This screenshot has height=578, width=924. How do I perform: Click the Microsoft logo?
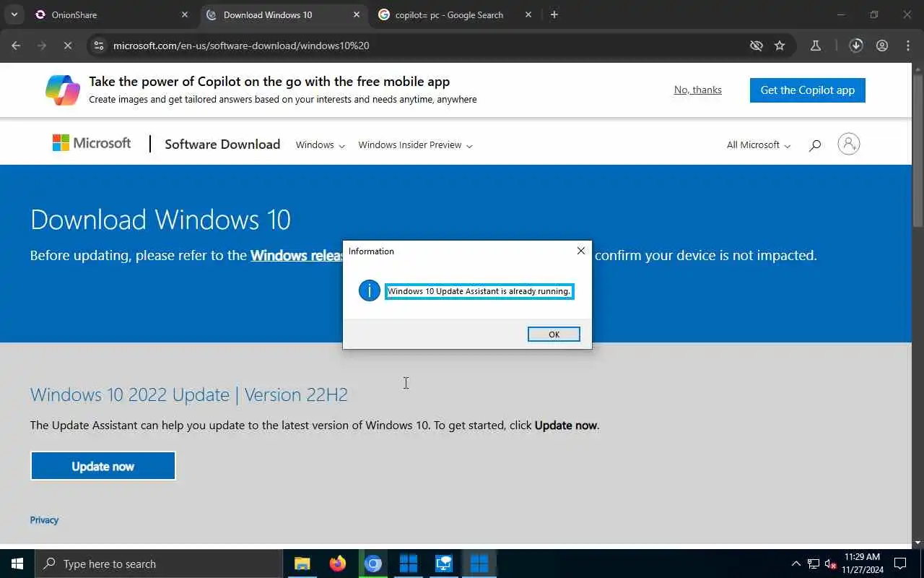(x=92, y=143)
